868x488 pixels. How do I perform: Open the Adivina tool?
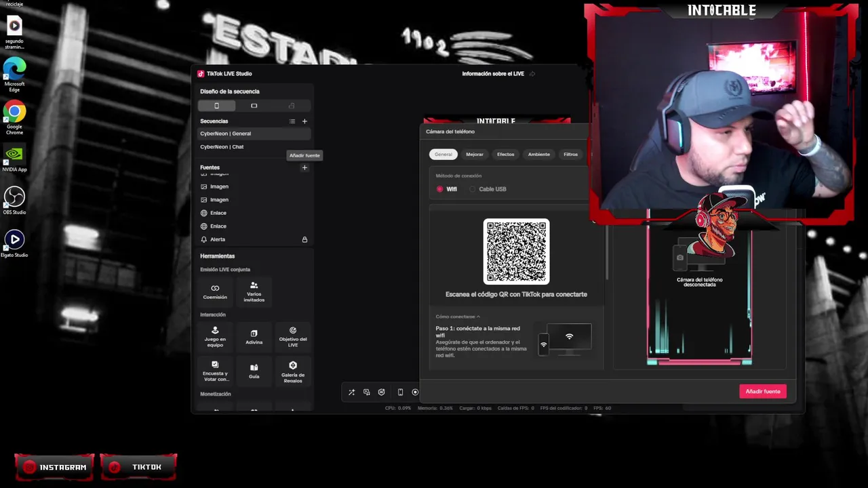click(x=254, y=337)
